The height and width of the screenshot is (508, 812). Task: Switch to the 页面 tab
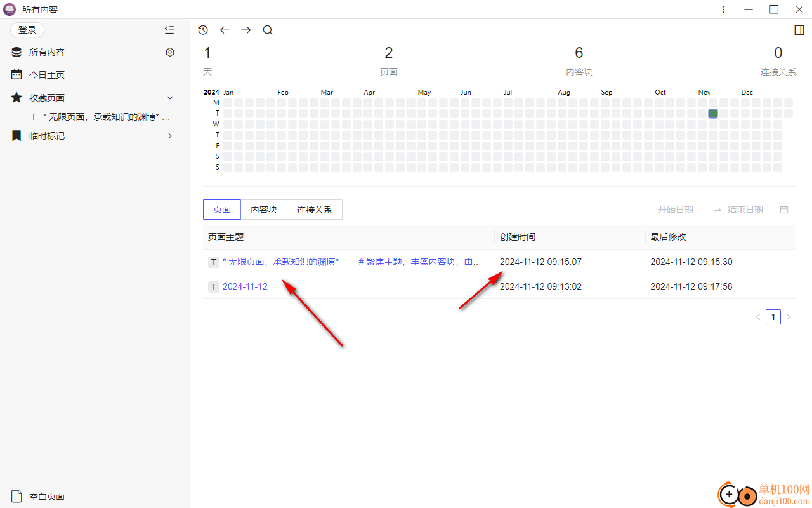tap(222, 210)
